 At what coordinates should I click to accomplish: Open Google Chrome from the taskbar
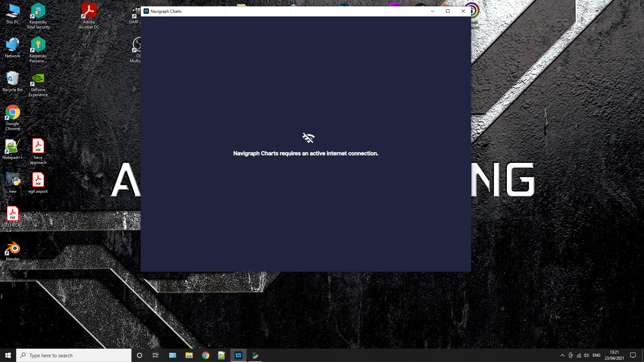pyautogui.click(x=206, y=355)
